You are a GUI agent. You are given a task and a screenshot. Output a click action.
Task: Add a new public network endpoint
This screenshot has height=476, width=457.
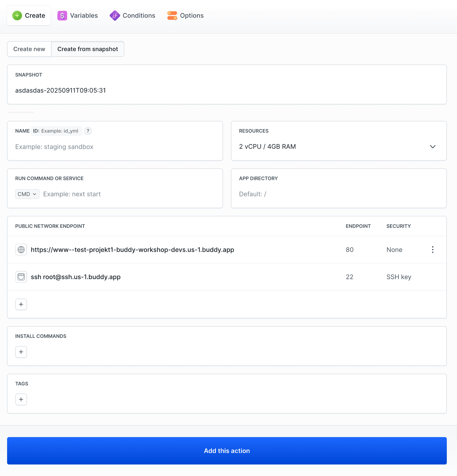(21, 304)
